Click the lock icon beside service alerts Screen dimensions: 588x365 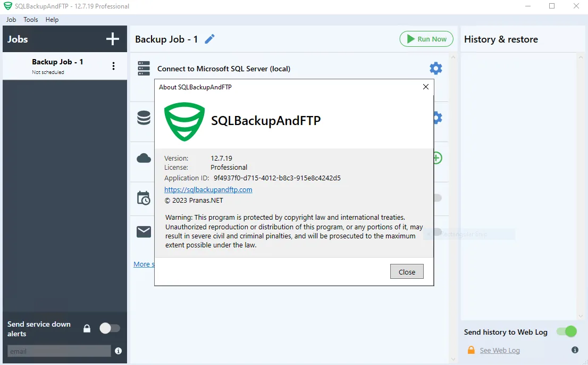coord(87,329)
